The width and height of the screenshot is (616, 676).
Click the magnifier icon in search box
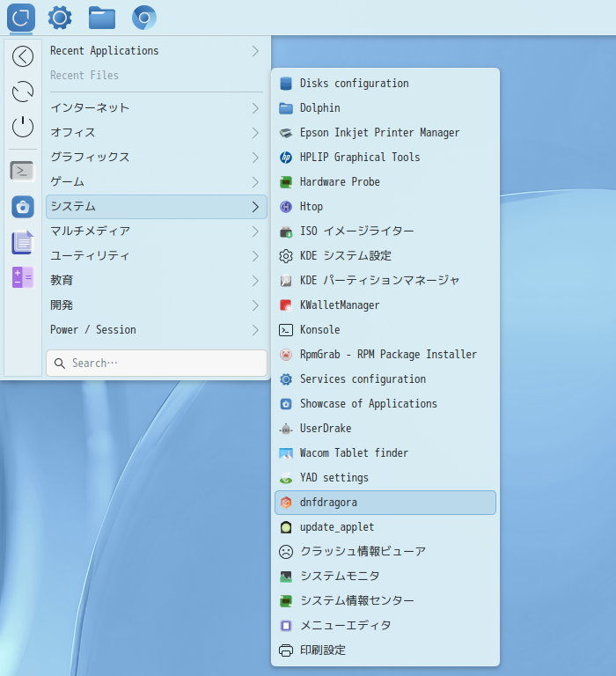[x=60, y=364]
